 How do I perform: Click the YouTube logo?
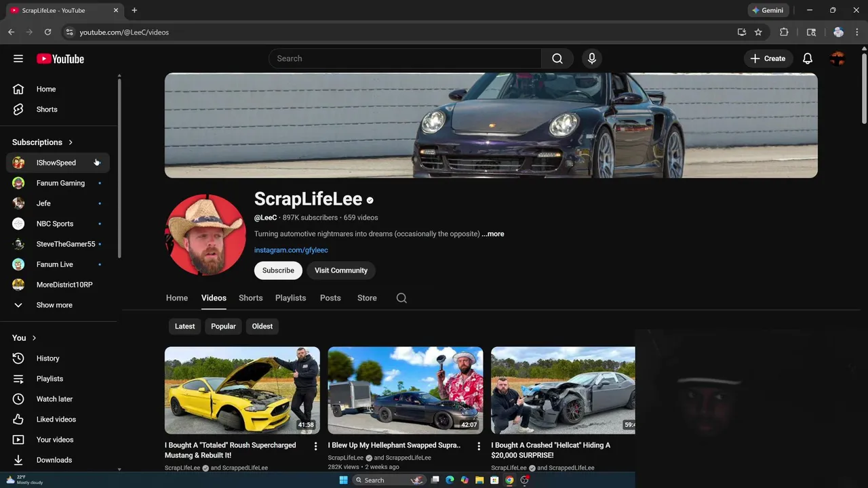(60, 59)
